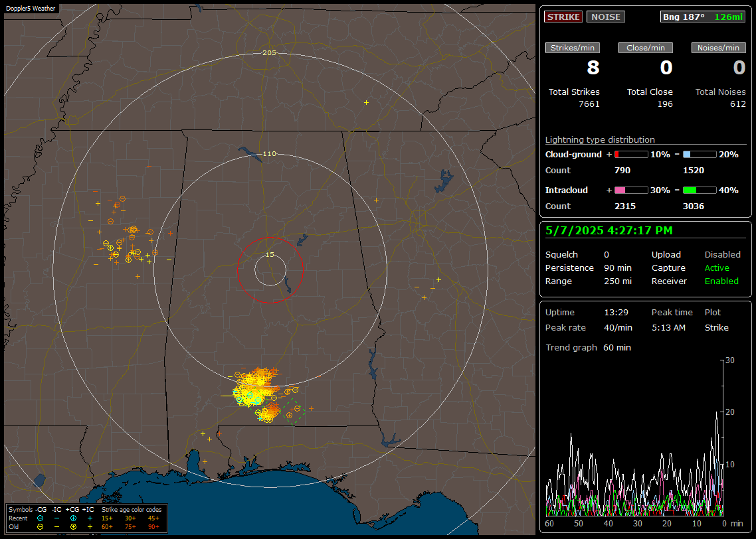Click the 15 range ring label on the map
756x539 pixels.
click(270, 254)
